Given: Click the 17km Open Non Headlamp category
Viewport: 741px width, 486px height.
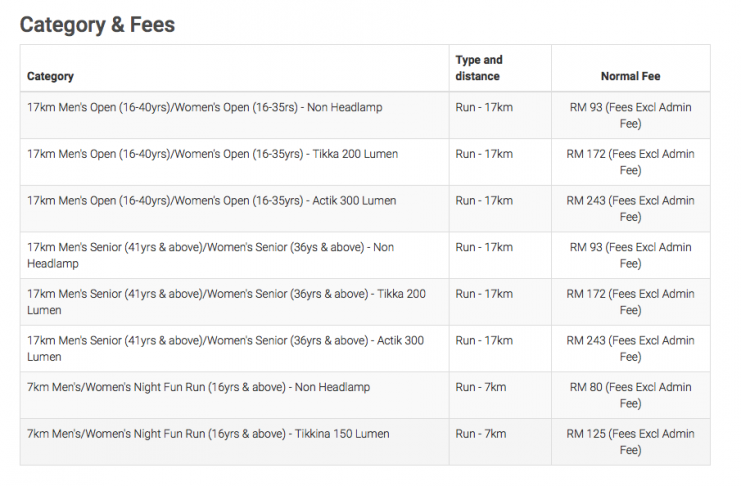Looking at the screenshot, I should click(x=204, y=107).
